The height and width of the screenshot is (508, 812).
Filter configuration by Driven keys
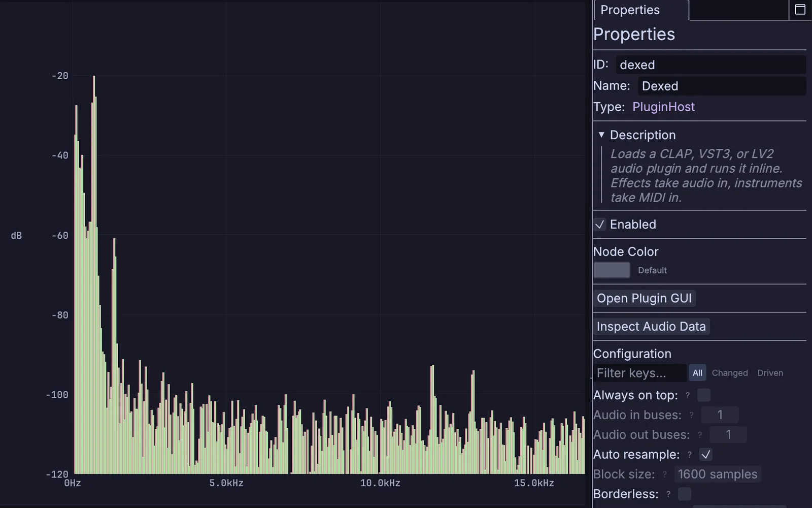pyautogui.click(x=770, y=373)
